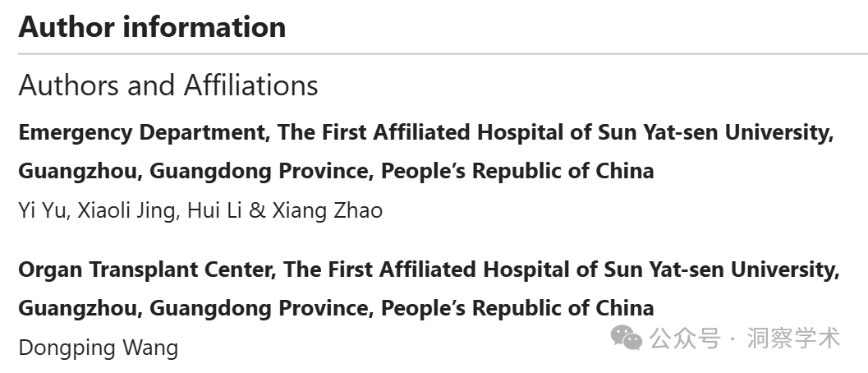868x373 pixels.
Task: Click the Emergency Department affiliation text
Action: (426, 151)
